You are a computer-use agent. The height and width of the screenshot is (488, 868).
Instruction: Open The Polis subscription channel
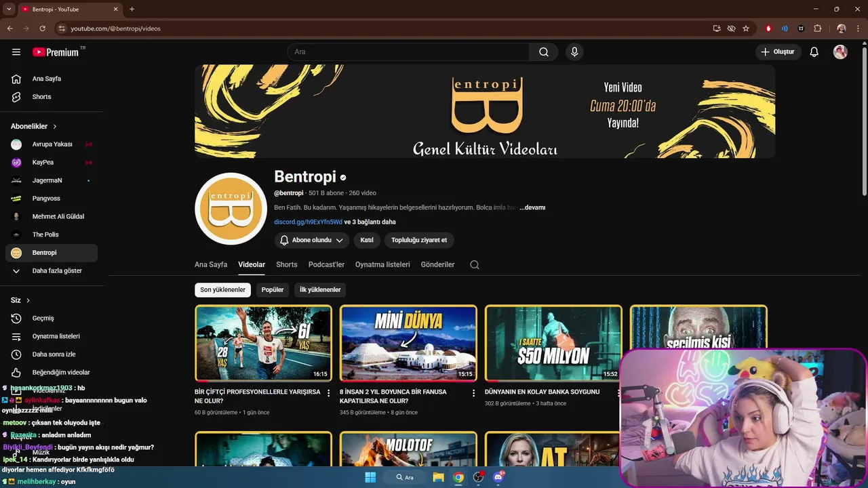[x=52, y=235]
